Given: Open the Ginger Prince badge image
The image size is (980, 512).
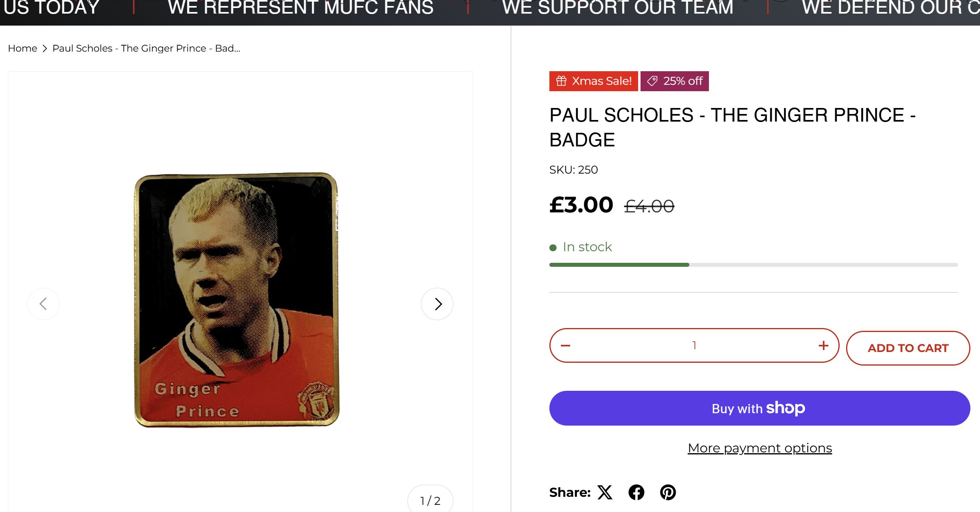Looking at the screenshot, I should (237, 300).
